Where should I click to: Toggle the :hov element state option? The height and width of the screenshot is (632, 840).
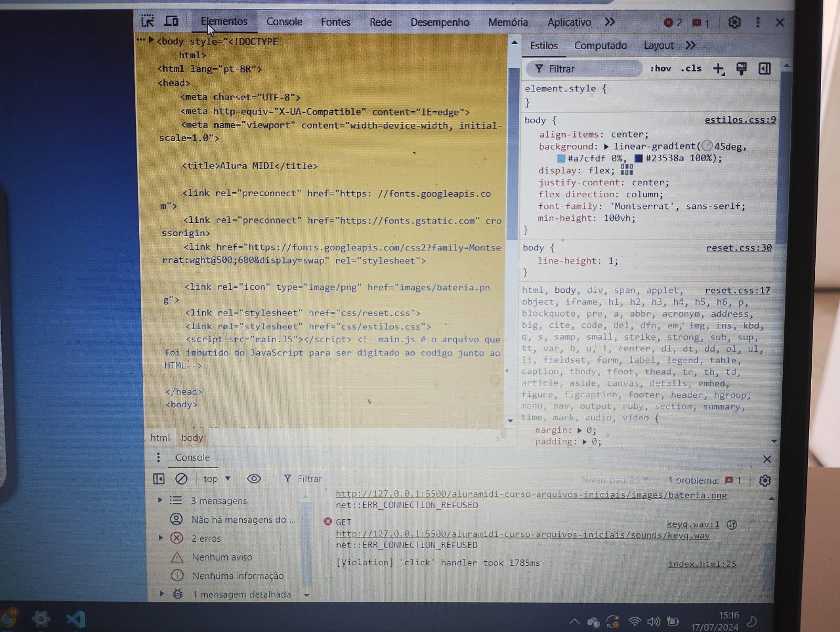pyautogui.click(x=660, y=68)
